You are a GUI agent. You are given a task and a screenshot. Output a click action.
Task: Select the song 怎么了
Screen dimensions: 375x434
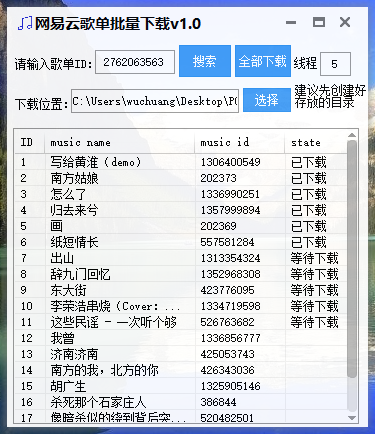[68, 194]
